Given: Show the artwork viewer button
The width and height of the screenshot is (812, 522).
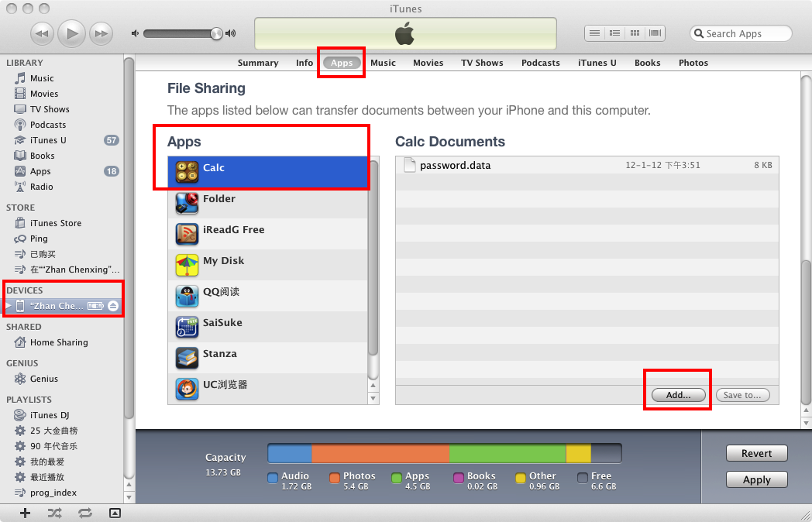Looking at the screenshot, I should (x=115, y=513).
